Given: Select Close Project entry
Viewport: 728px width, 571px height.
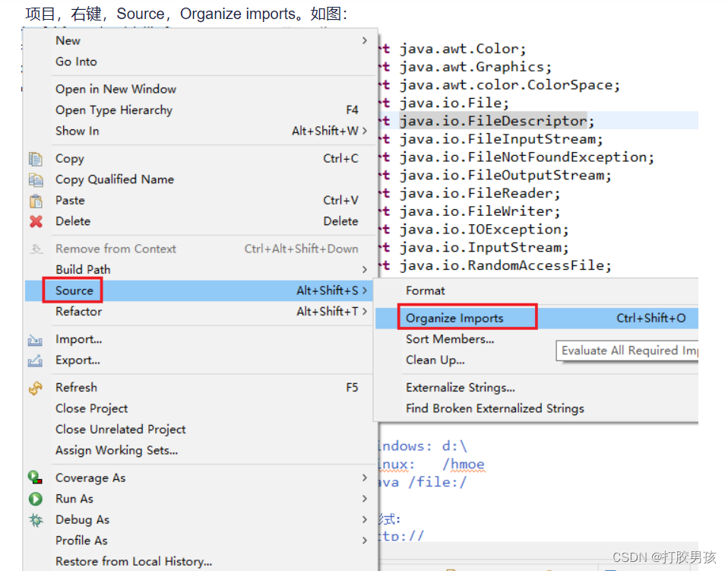Looking at the screenshot, I should (200, 409).
